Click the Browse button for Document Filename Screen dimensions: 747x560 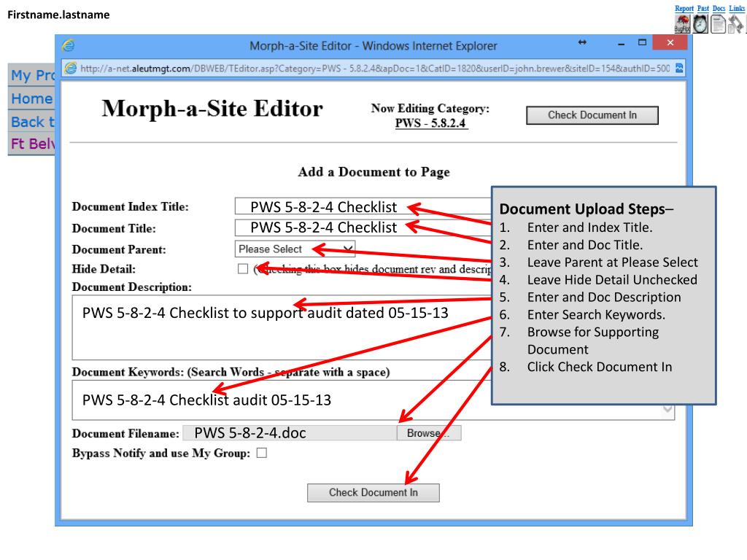click(429, 433)
